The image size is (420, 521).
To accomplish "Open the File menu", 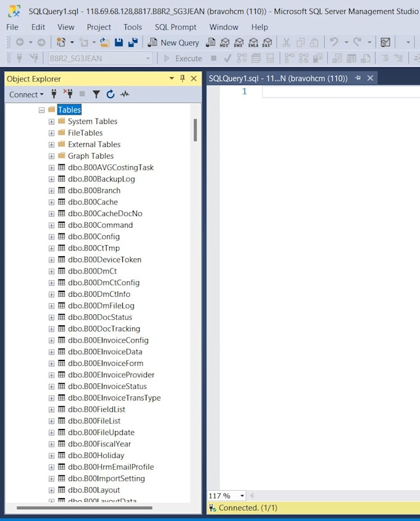I will 12,27.
